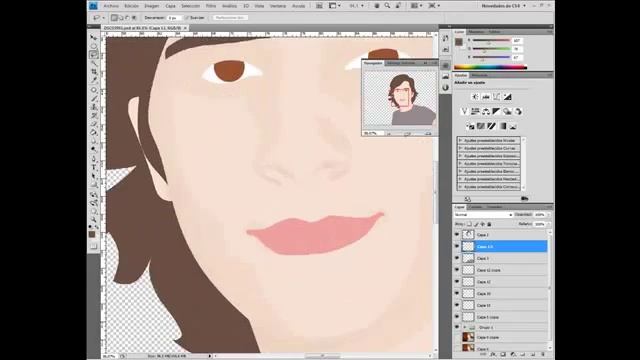Expand Niveles presets in Ajustes list
Image resolution: width=640 pixels, height=360 pixels.
coord(460,140)
